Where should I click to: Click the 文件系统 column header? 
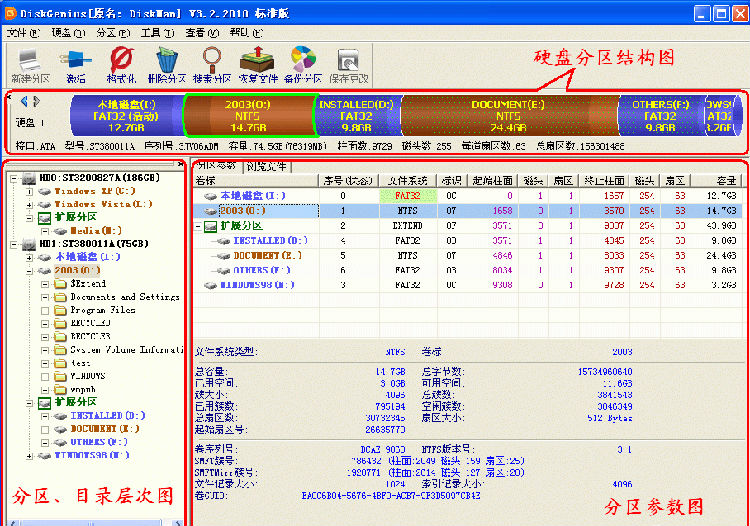pos(409,181)
